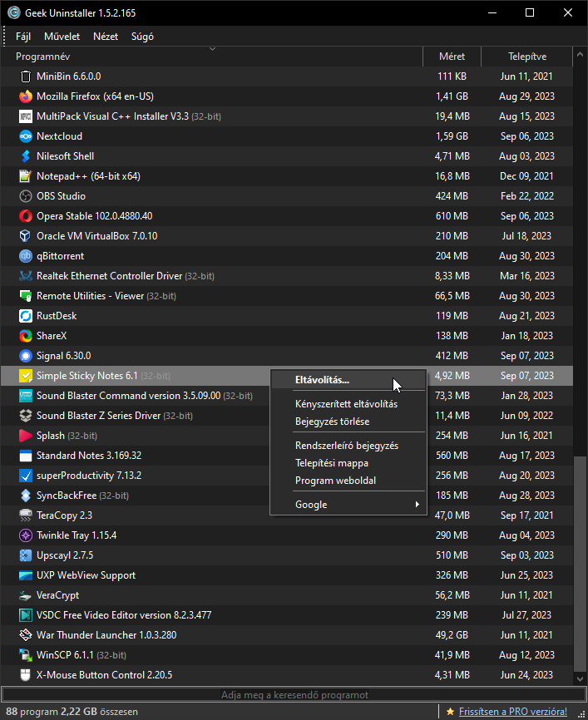
Task: Click the VSDC Free Video Editor icon
Action: click(x=26, y=615)
